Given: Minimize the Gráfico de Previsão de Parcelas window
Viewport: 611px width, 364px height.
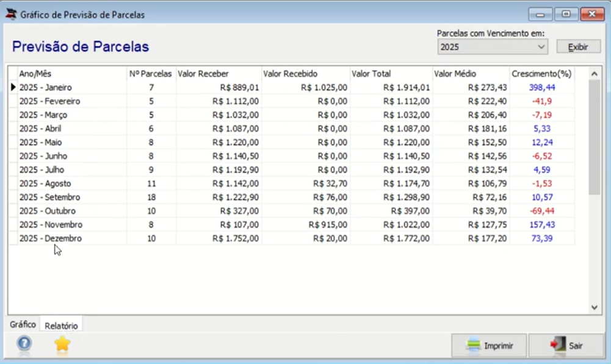Looking at the screenshot, I should click(540, 15).
